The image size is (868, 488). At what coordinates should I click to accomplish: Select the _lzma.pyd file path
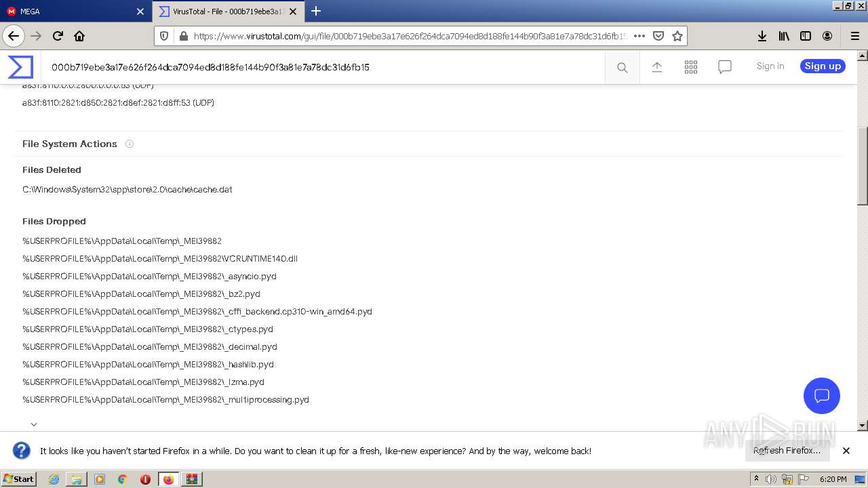pyautogui.click(x=143, y=382)
